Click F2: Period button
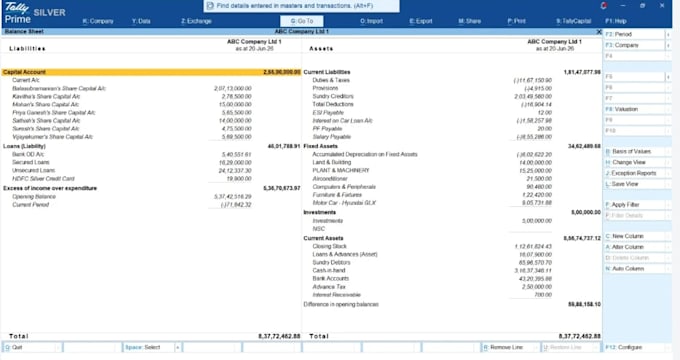 (x=634, y=34)
